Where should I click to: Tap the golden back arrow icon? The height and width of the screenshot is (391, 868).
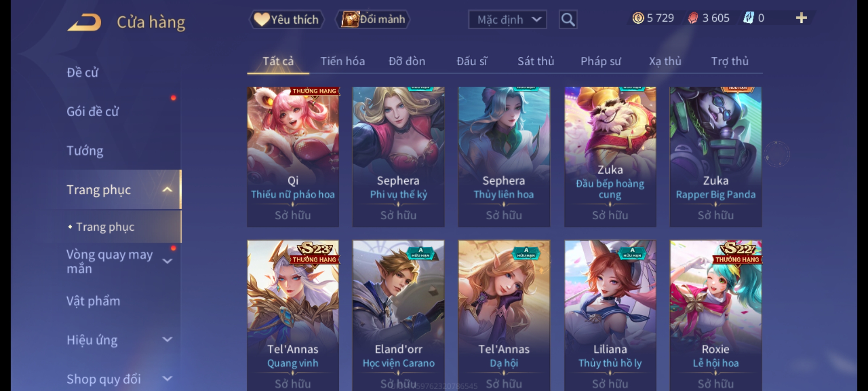pos(84,22)
